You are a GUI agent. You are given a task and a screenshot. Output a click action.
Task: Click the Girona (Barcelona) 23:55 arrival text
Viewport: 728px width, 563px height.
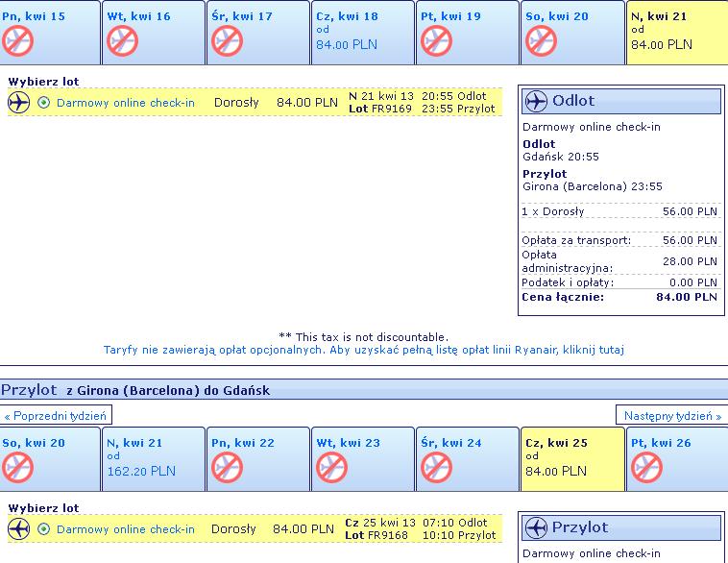coord(593,186)
